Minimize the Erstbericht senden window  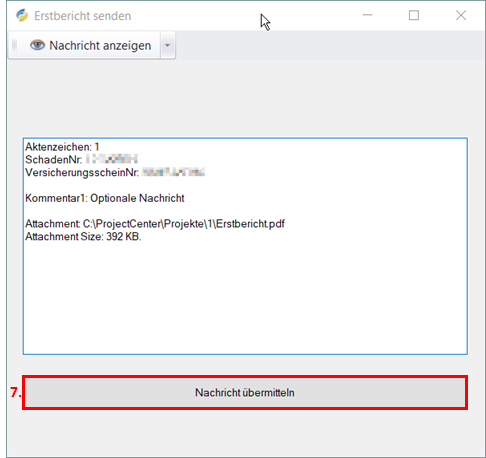(x=367, y=15)
